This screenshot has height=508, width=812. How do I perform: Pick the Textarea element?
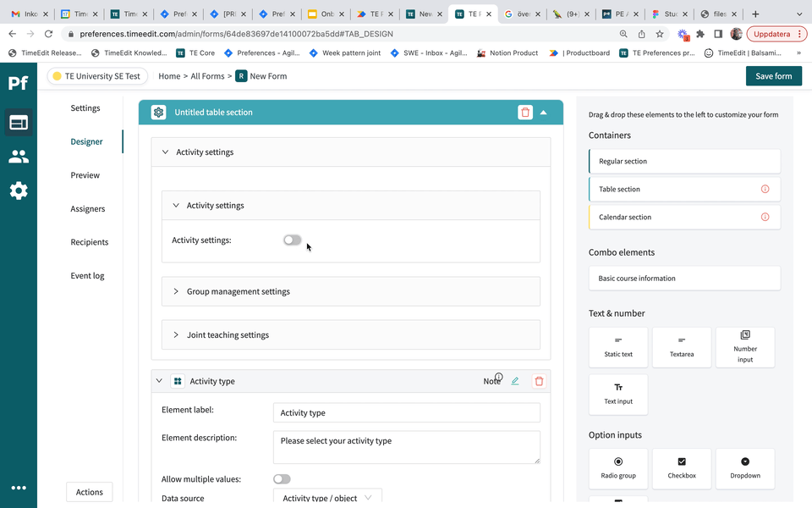coord(682,347)
